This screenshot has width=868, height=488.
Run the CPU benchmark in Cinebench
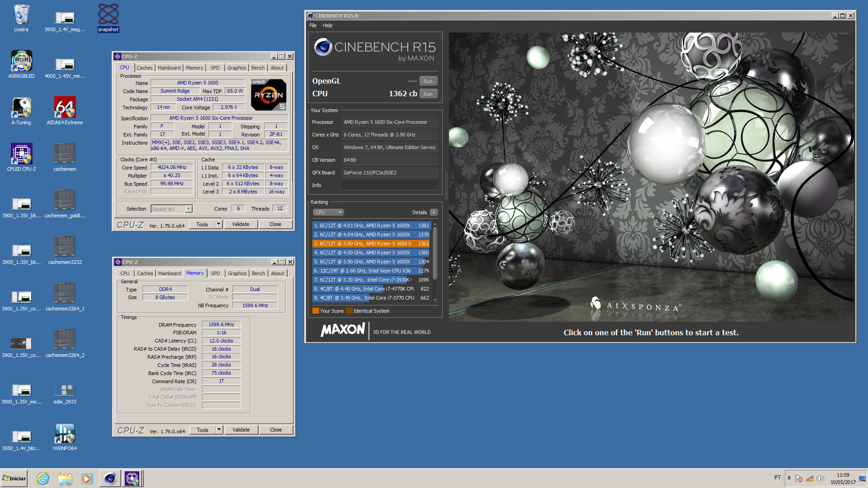pyautogui.click(x=428, y=94)
